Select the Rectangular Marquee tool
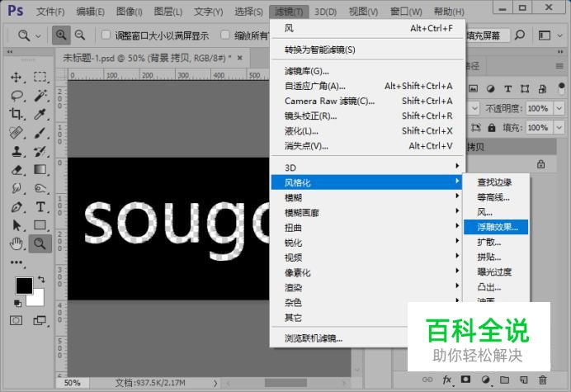The width and height of the screenshot is (571, 392). (40, 77)
